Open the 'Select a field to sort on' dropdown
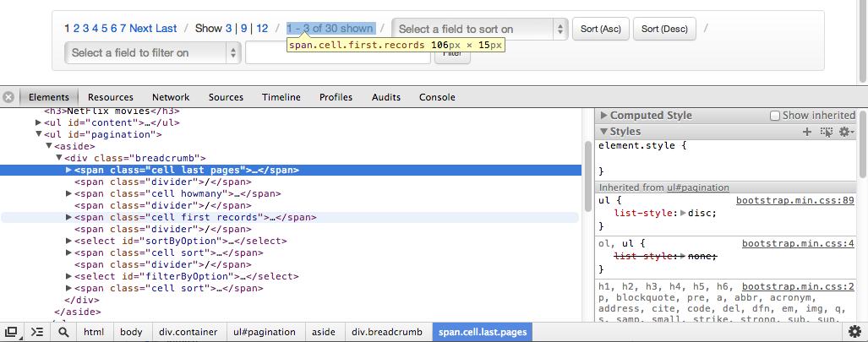The height and width of the screenshot is (342, 868). [x=479, y=29]
